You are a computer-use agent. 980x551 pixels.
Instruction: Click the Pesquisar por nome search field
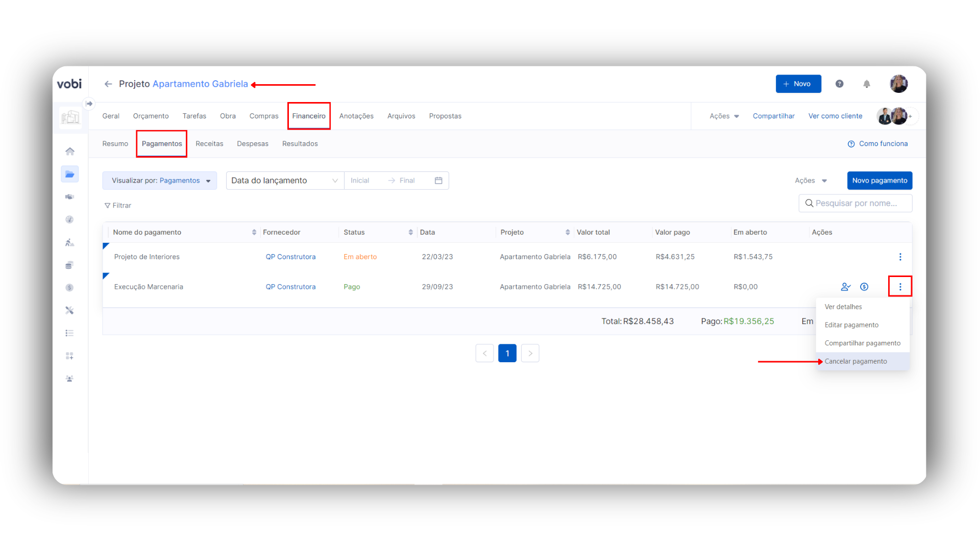[x=855, y=203]
